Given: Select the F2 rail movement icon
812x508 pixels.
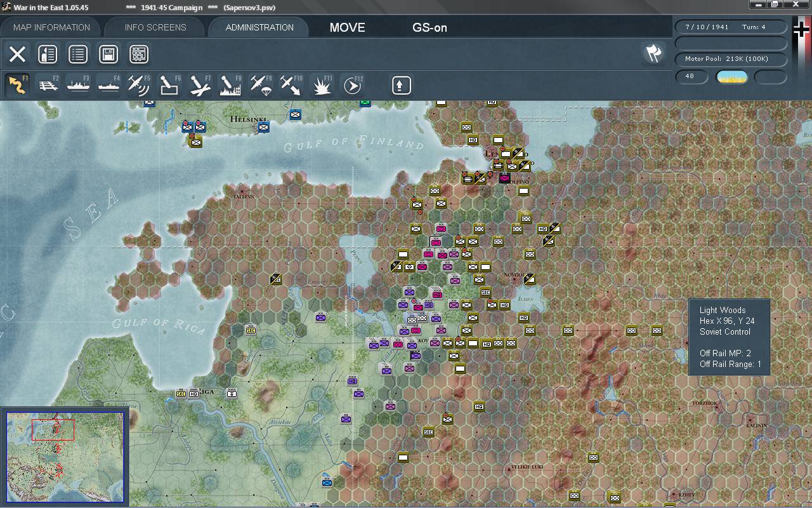Looking at the screenshot, I should (48, 85).
